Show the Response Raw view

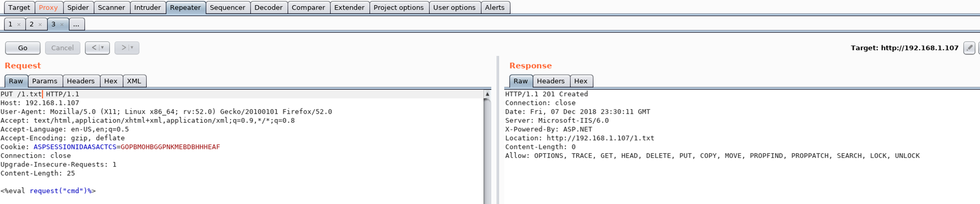520,81
